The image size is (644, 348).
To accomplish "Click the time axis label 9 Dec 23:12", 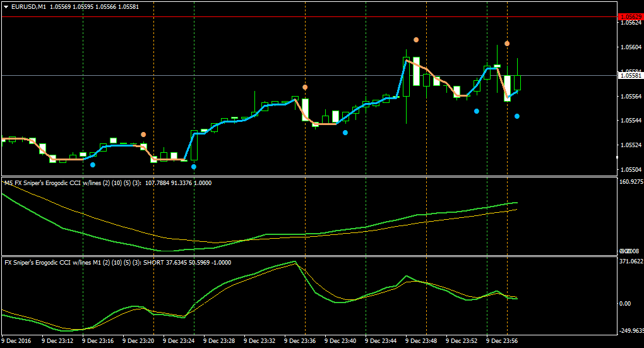I will coord(57,340).
